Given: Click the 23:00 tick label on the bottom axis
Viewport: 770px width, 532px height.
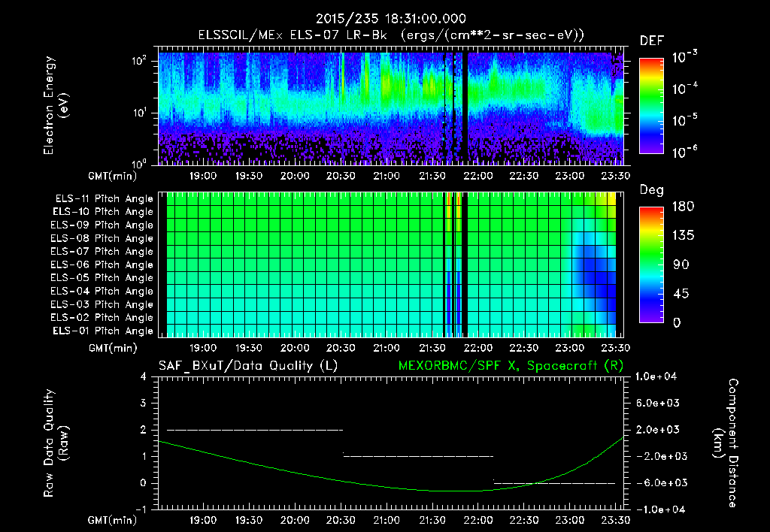Looking at the screenshot, I should point(570,520).
